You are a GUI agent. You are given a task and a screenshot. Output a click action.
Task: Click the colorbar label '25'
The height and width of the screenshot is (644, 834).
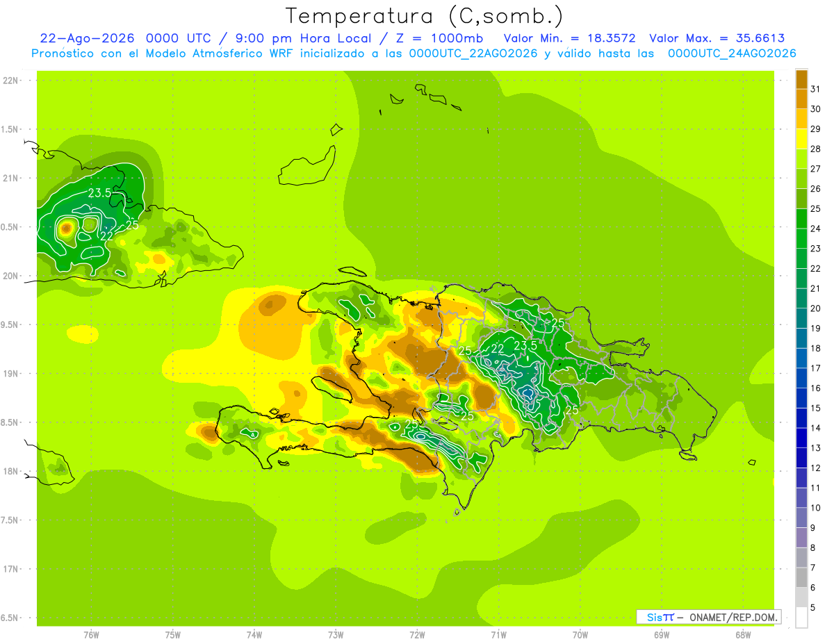815,208
